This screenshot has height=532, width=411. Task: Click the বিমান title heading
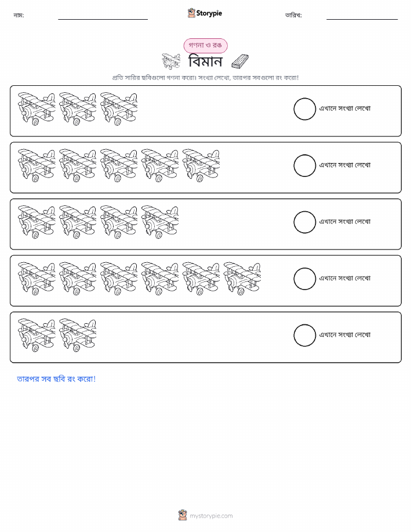coord(205,61)
